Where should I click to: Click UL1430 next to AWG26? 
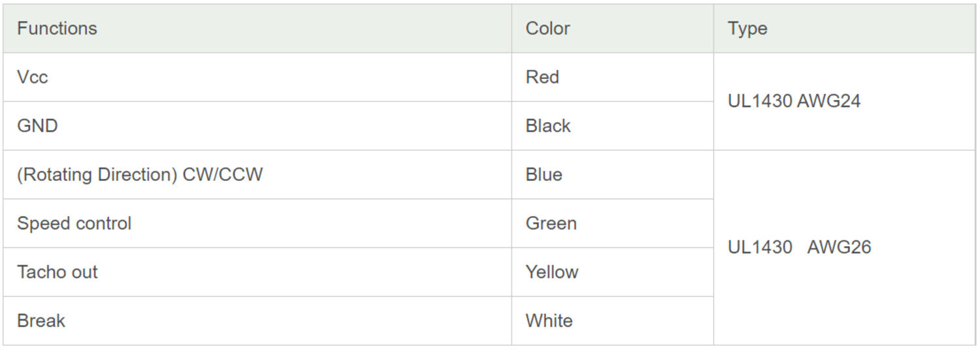760,247
